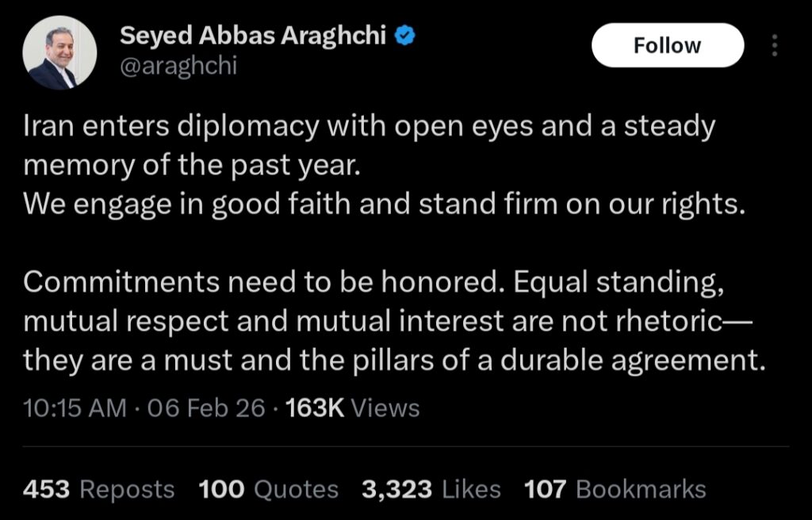Screen dimensions: 812x520
Task: Show the 100 Quotes list
Action: pos(268,489)
